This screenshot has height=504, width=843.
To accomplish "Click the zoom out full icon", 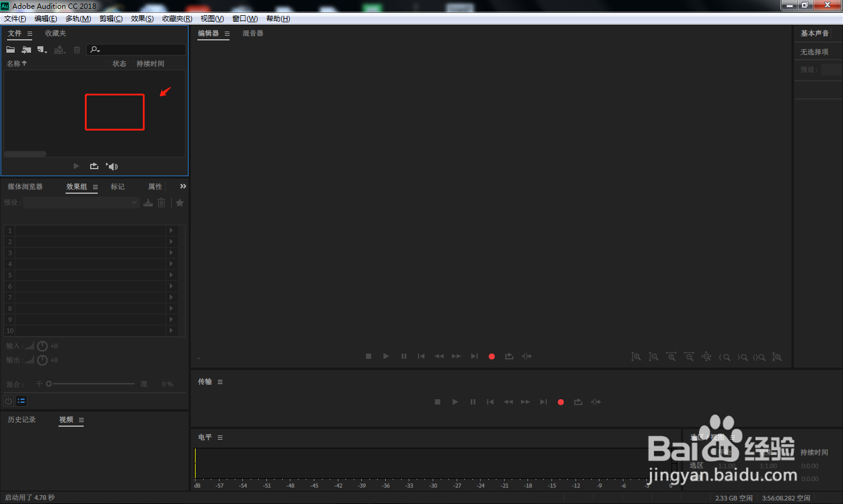I will pos(707,356).
